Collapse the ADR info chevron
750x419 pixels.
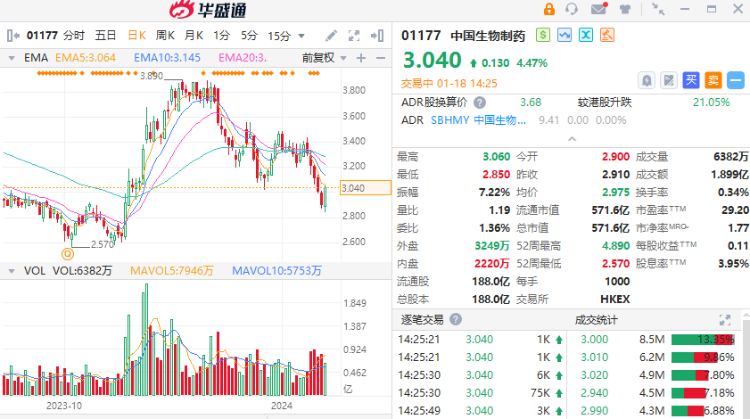pos(572,139)
